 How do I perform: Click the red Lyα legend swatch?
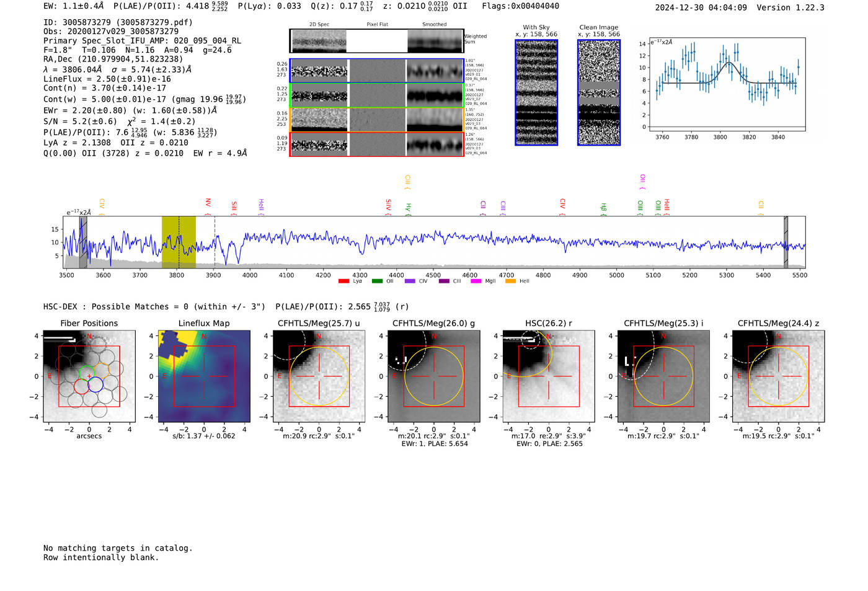pyautogui.click(x=343, y=281)
